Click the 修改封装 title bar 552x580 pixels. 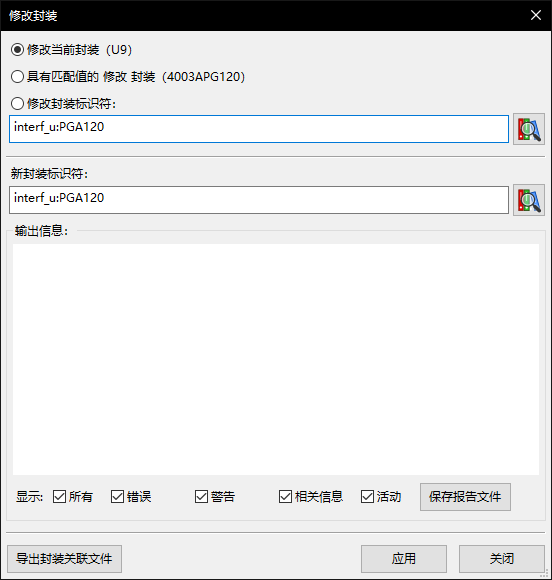259,16
